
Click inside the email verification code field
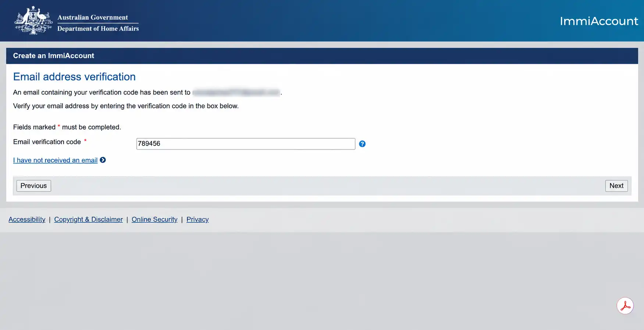click(246, 144)
